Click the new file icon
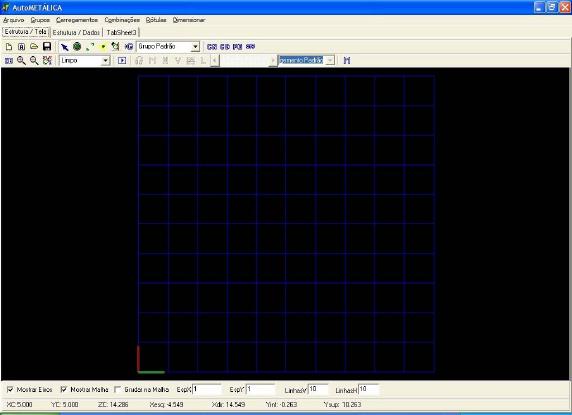The width and height of the screenshot is (572, 415). coord(9,47)
